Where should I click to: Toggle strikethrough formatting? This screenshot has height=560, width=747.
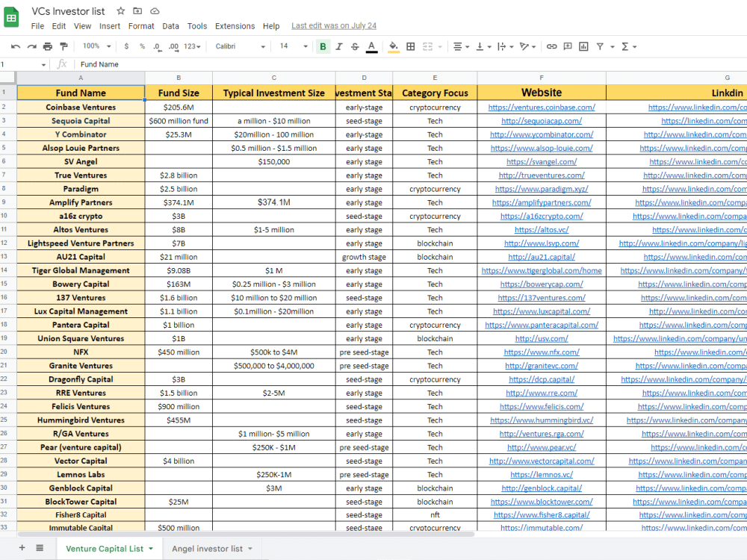(x=354, y=46)
